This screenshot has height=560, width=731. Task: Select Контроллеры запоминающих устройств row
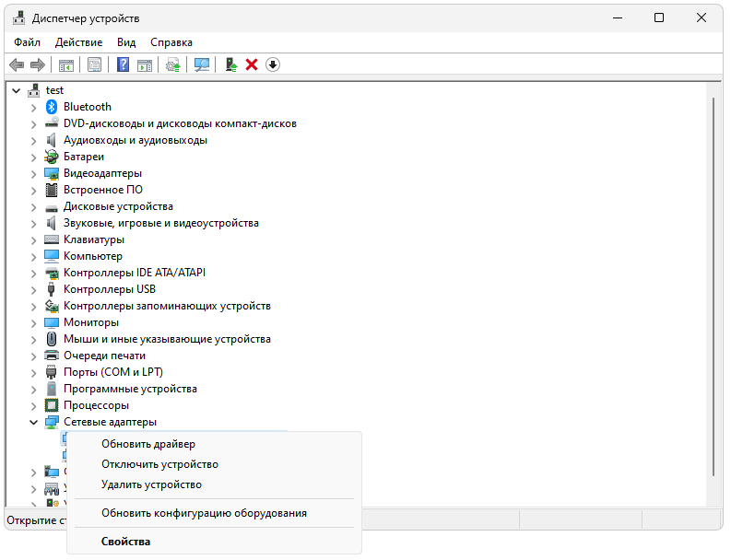click(167, 306)
